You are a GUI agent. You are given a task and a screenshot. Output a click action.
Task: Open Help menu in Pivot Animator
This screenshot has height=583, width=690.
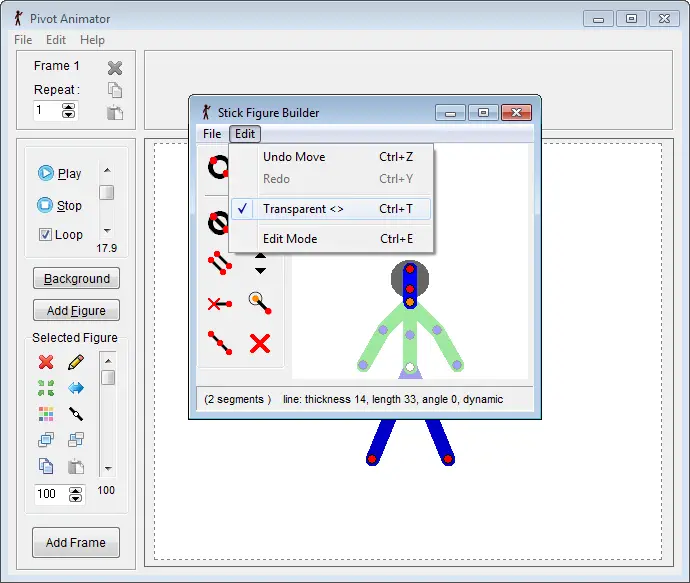tap(92, 40)
